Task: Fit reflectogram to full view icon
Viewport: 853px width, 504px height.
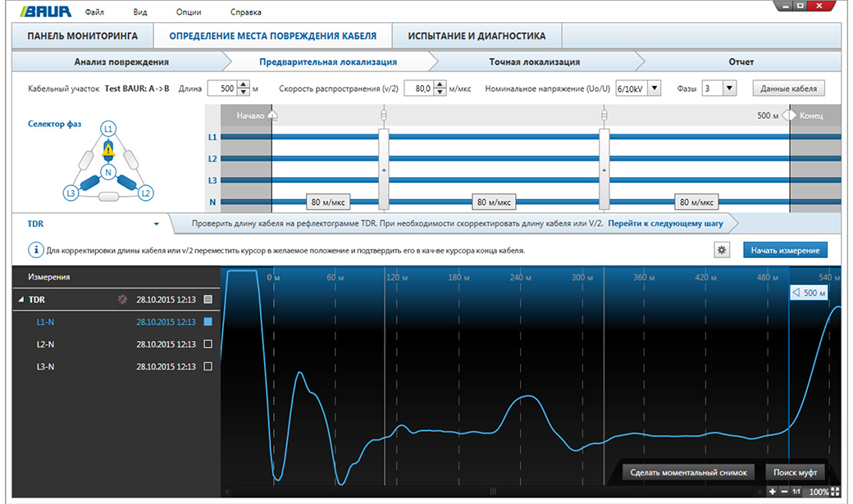Action: [x=835, y=492]
